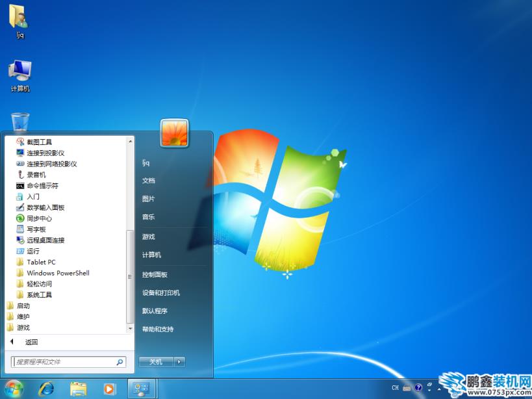Open 控制面板 Control Panel
532x399 pixels.
(155, 274)
